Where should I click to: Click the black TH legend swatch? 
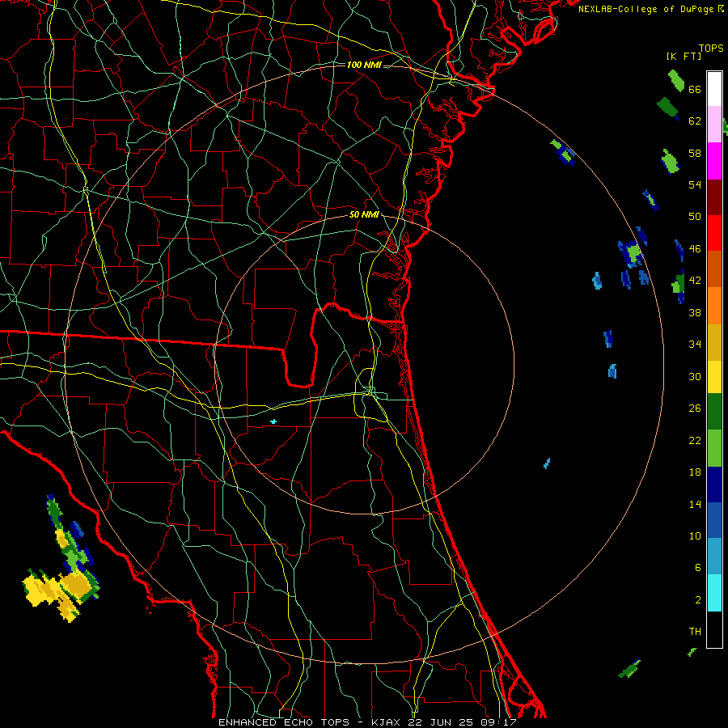click(714, 629)
